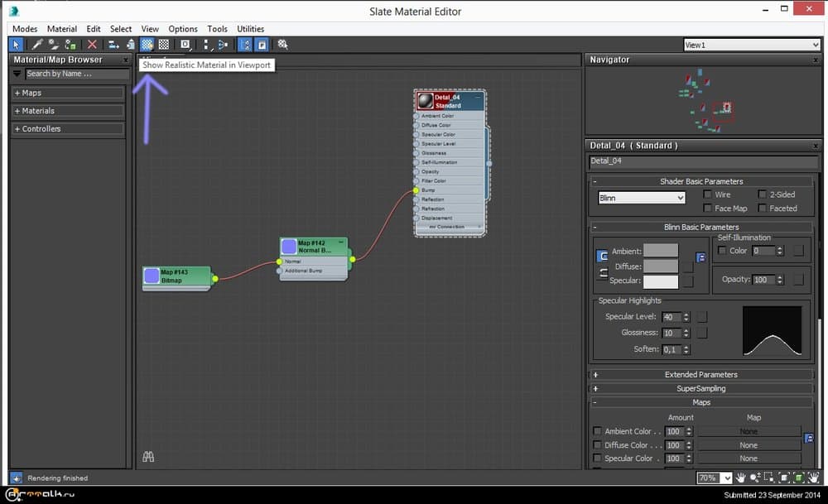Enable the Wire checkbox
Image resolution: width=828 pixels, height=504 pixels.
pos(708,194)
